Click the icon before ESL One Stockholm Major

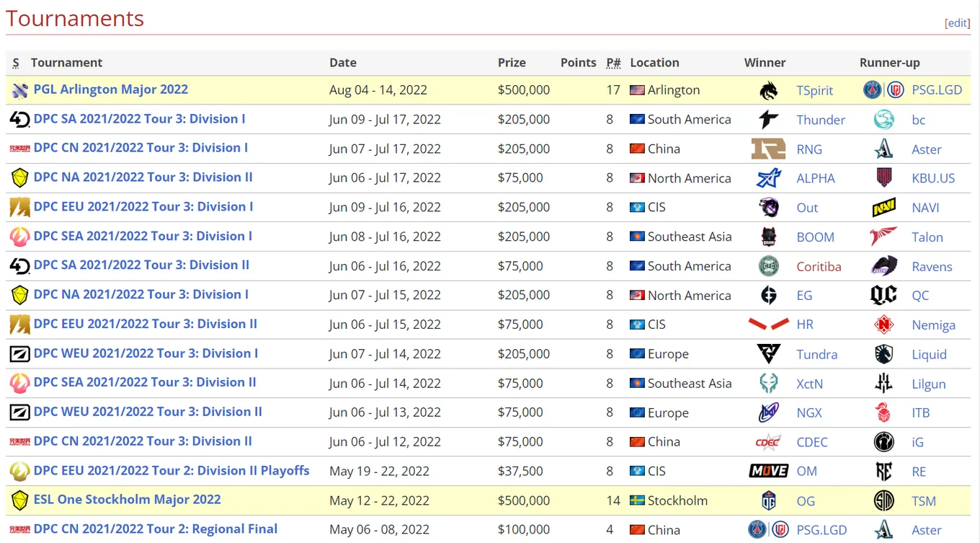tap(19, 500)
